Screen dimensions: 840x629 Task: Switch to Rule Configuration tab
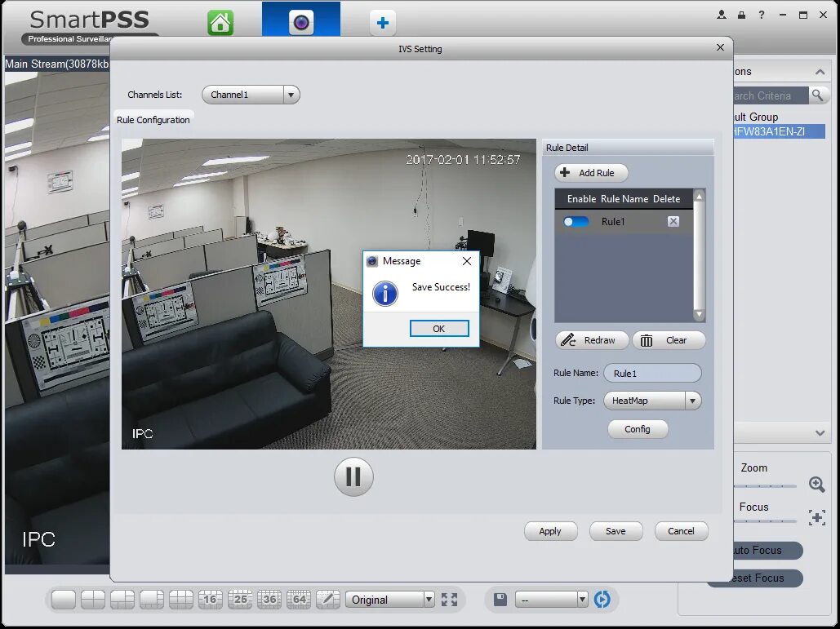[x=153, y=120]
